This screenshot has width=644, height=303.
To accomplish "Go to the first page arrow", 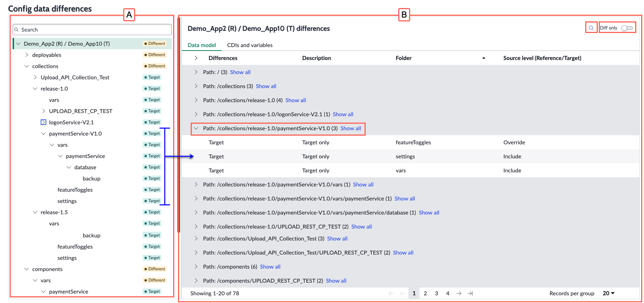I will pos(392,294).
